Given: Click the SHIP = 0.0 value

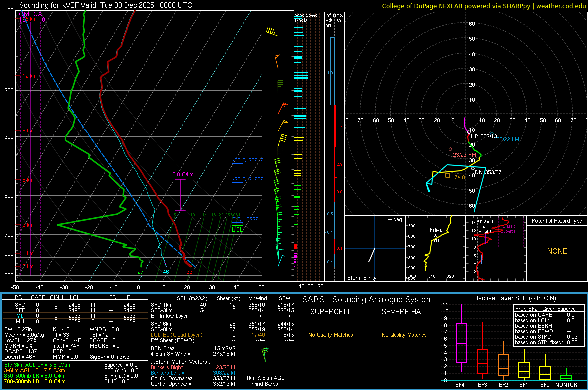Looking at the screenshot, I should (117, 381).
